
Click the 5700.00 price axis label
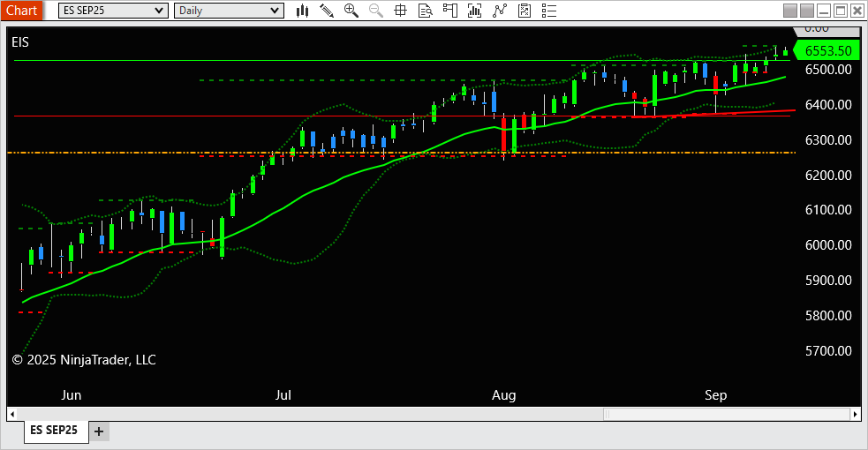pos(828,350)
